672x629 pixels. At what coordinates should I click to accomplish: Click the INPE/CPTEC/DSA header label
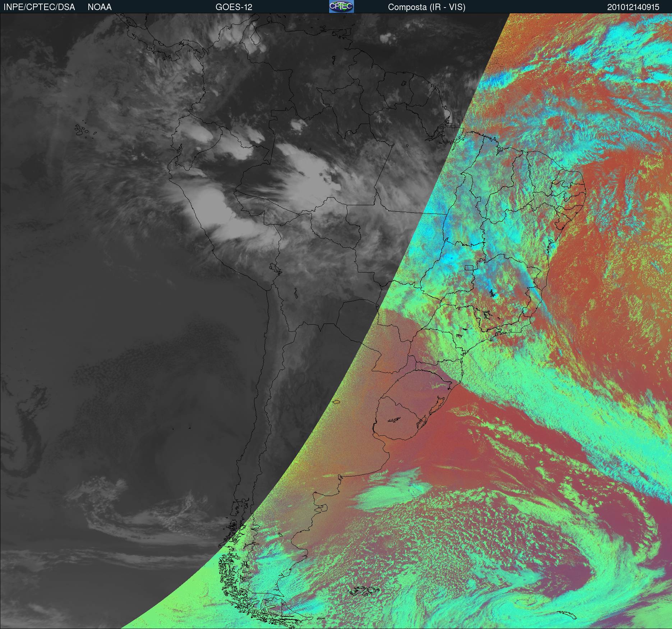click(39, 7)
